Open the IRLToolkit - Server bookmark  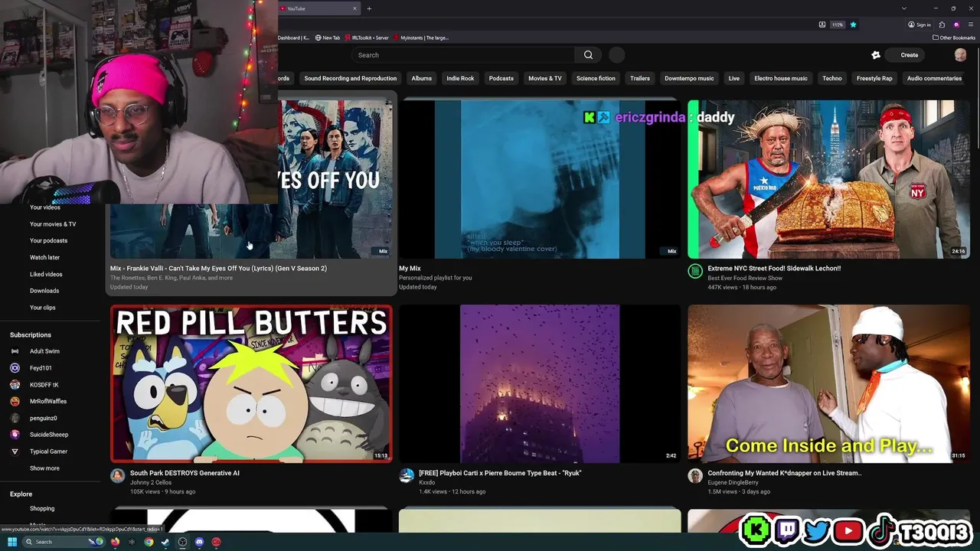(367, 37)
